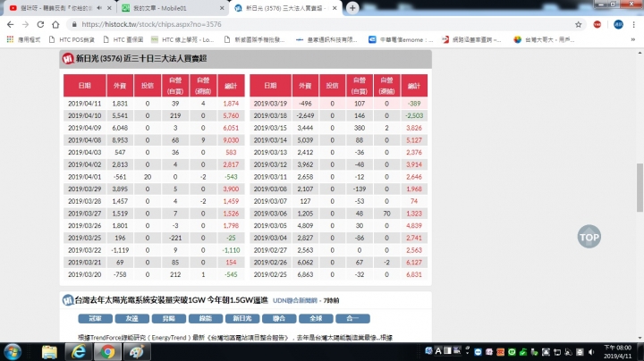644x361 pixels.
Task: Open the Paint app on the taskbar
Action: pyautogui.click(x=137, y=352)
